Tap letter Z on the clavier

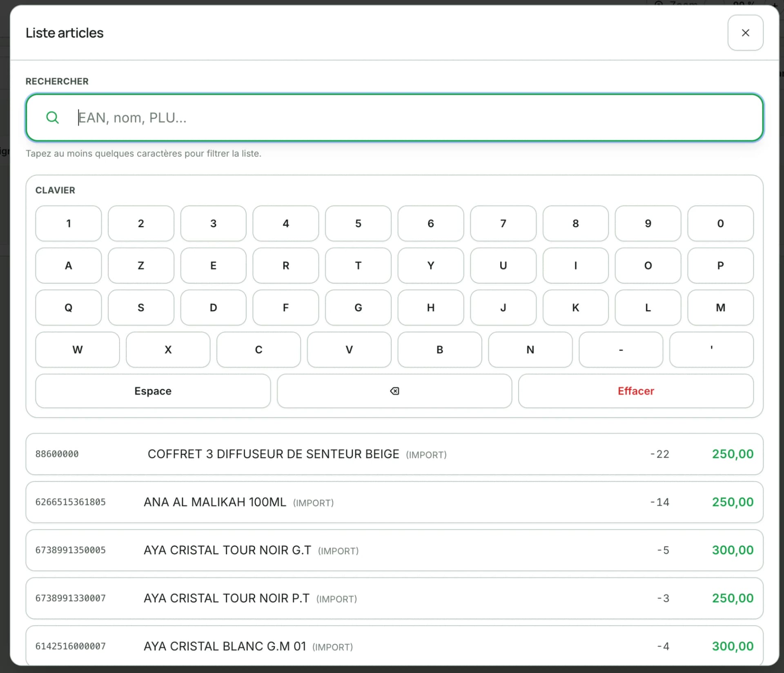click(141, 266)
